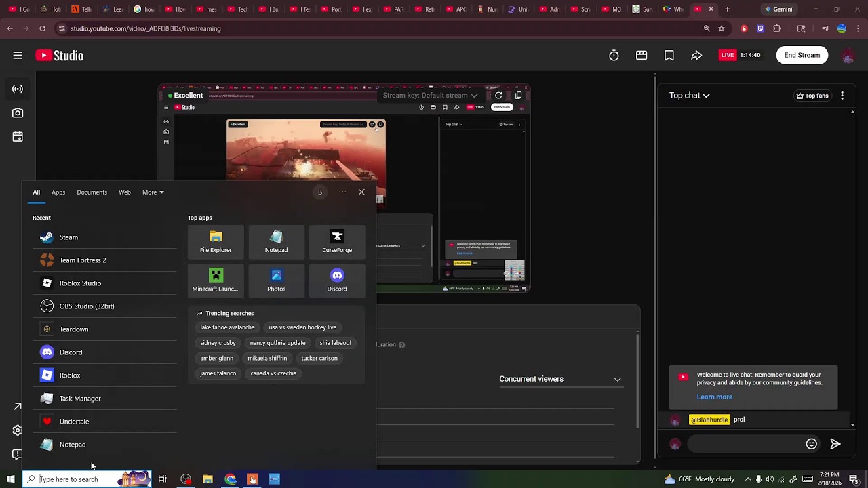Search trending 'tucker carlson'
This screenshot has height=488, width=868.
[x=319, y=358]
